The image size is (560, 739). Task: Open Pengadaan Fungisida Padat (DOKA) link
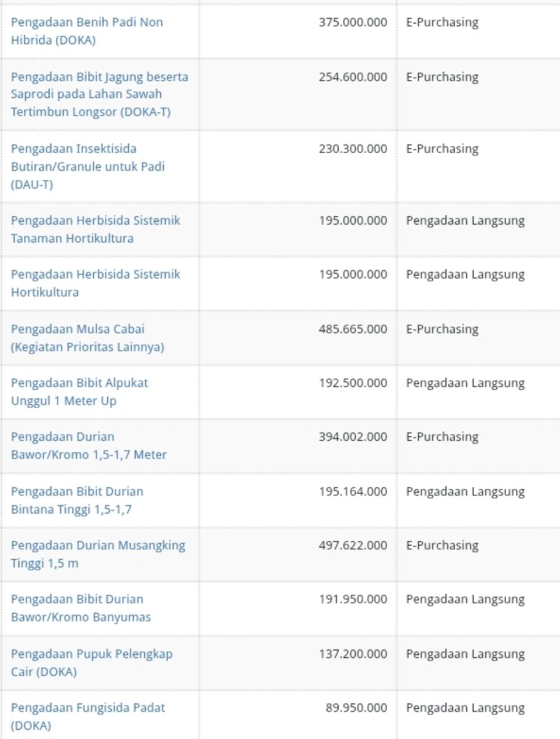click(87, 717)
